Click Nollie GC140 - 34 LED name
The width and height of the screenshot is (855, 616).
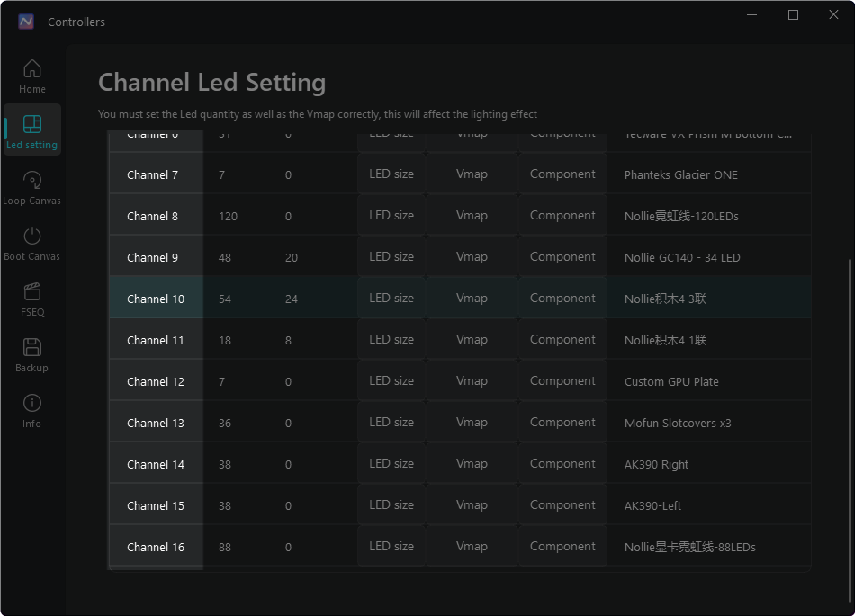[682, 257]
